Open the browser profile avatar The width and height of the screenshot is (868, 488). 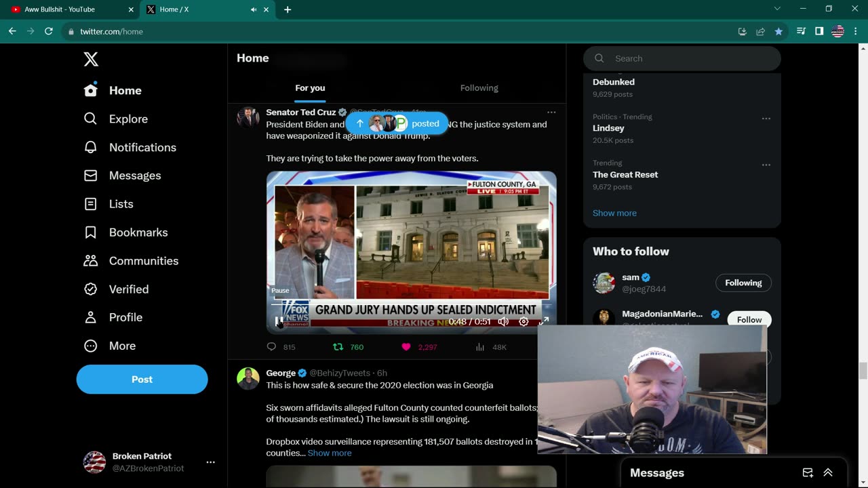[837, 31]
